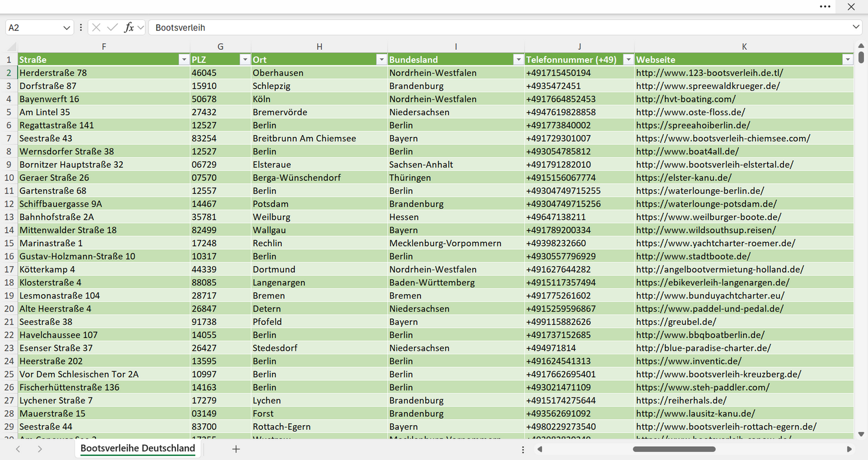Select the Thüringen cell
The height and width of the screenshot is (460, 868).
pyautogui.click(x=456, y=178)
